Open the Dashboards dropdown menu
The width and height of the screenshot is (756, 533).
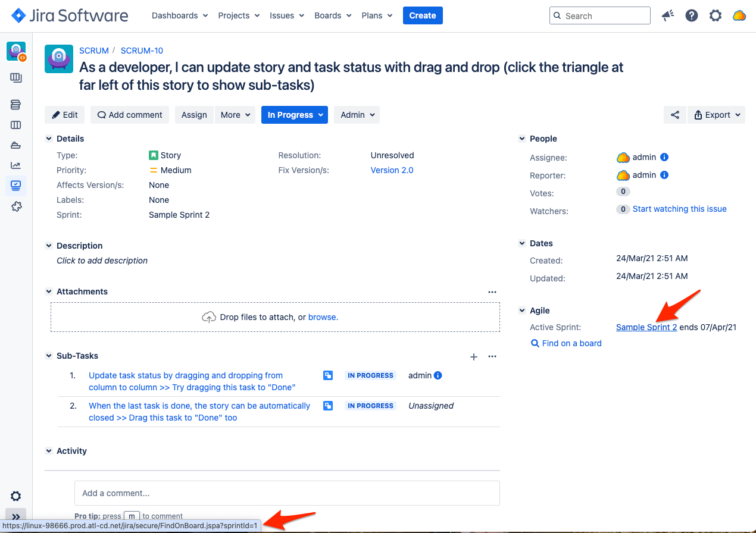coord(180,15)
